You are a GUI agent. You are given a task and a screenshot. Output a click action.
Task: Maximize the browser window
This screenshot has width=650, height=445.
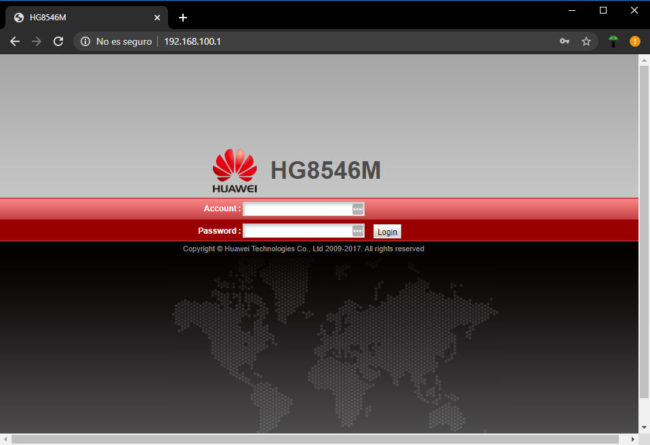(603, 10)
